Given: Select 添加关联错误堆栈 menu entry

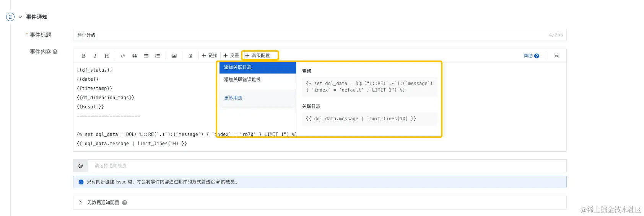Looking at the screenshot, I should [x=258, y=80].
